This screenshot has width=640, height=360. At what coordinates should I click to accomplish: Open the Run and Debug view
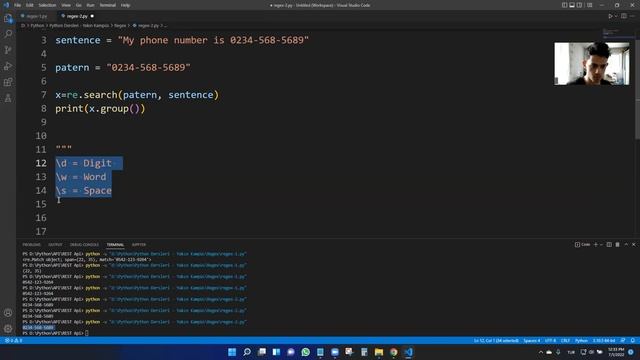click(x=8, y=66)
